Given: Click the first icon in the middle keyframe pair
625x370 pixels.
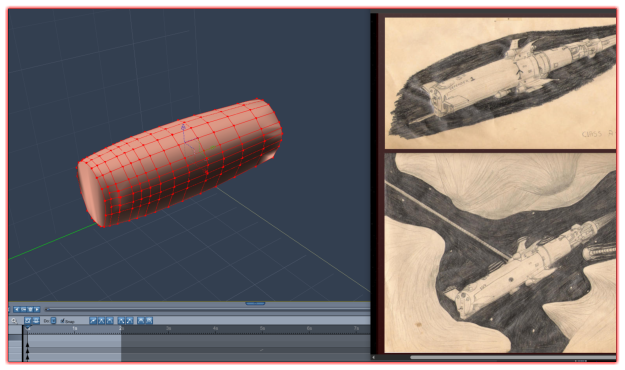Looking at the screenshot, I should (x=121, y=321).
